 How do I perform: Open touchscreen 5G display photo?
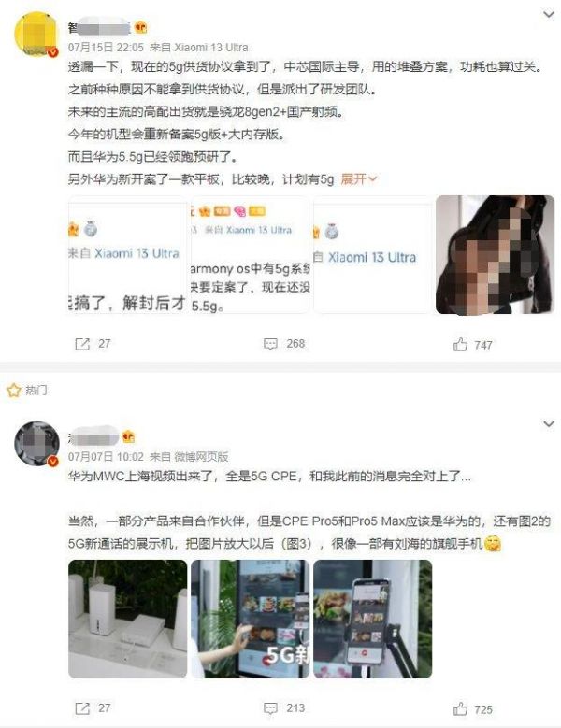point(251,619)
